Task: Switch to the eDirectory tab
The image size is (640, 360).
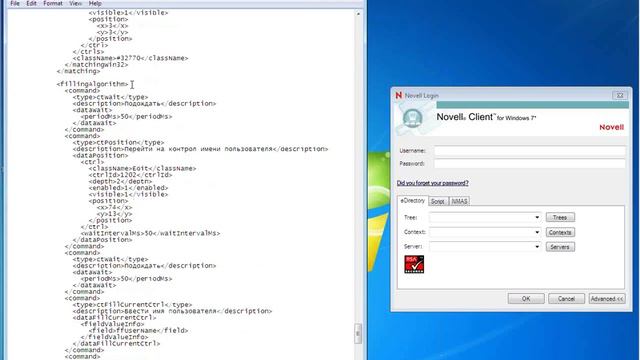Action: pyautogui.click(x=413, y=201)
